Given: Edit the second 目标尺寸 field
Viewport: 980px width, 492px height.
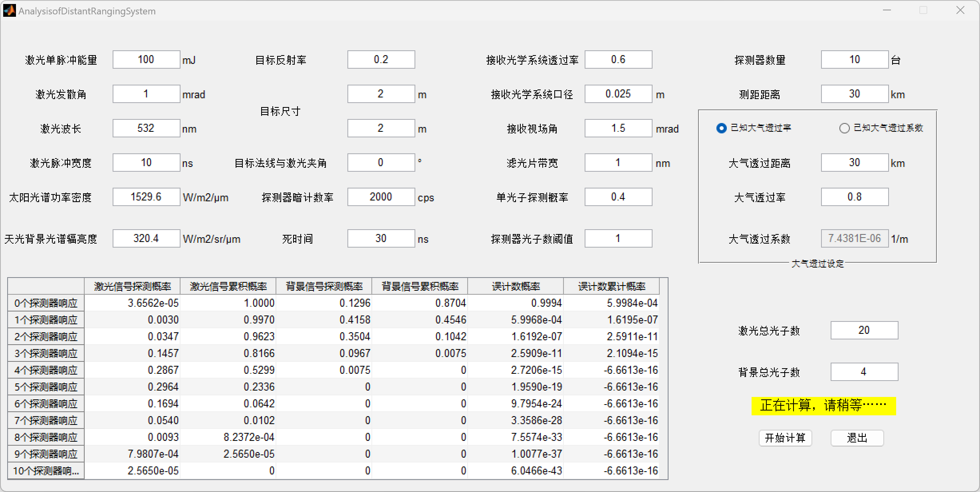Looking at the screenshot, I should [381, 128].
